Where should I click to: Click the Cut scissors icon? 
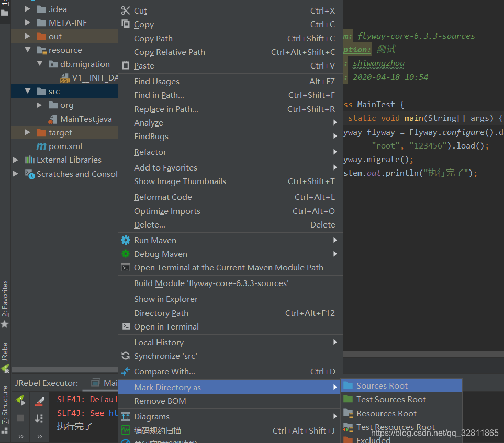(x=126, y=10)
